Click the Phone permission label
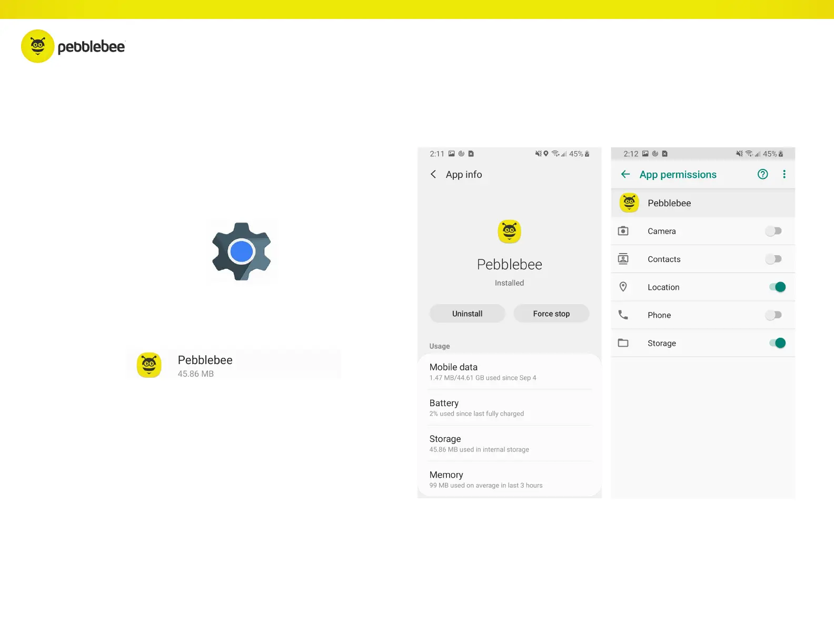 click(x=659, y=315)
